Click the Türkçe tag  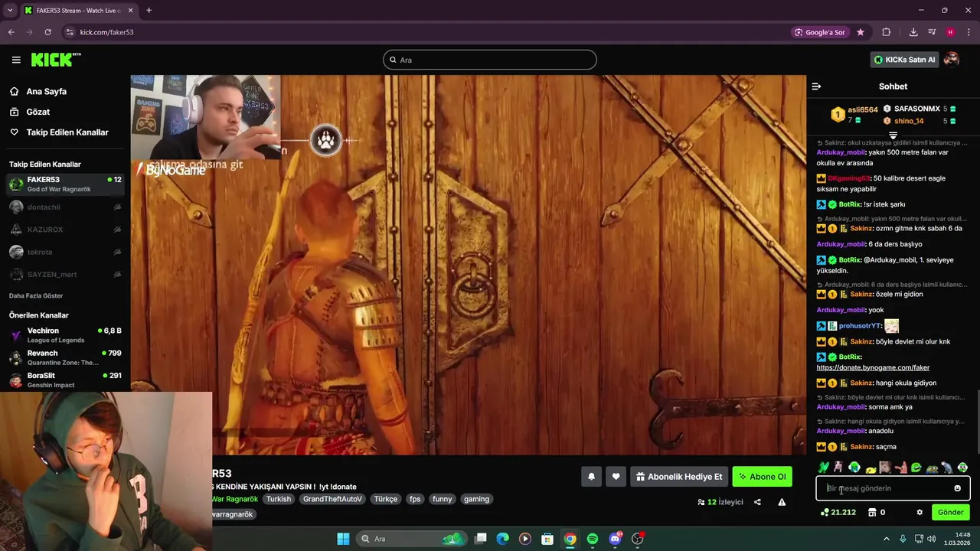385,499
